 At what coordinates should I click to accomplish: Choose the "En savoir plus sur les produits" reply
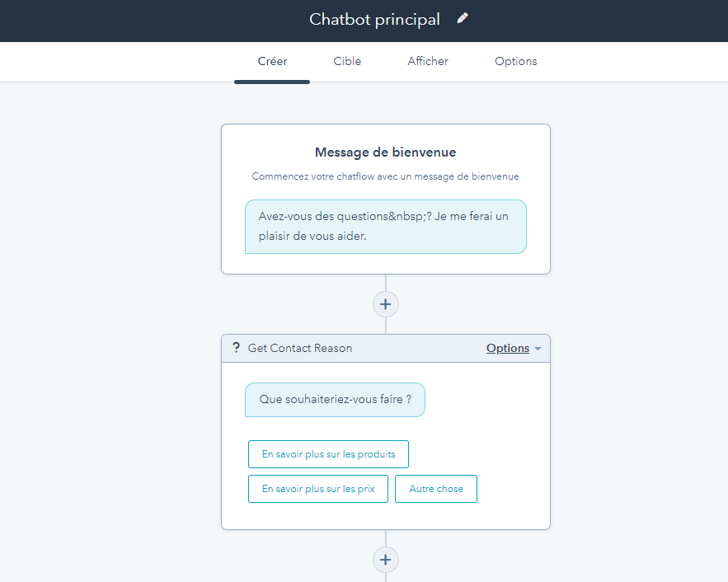(328, 454)
